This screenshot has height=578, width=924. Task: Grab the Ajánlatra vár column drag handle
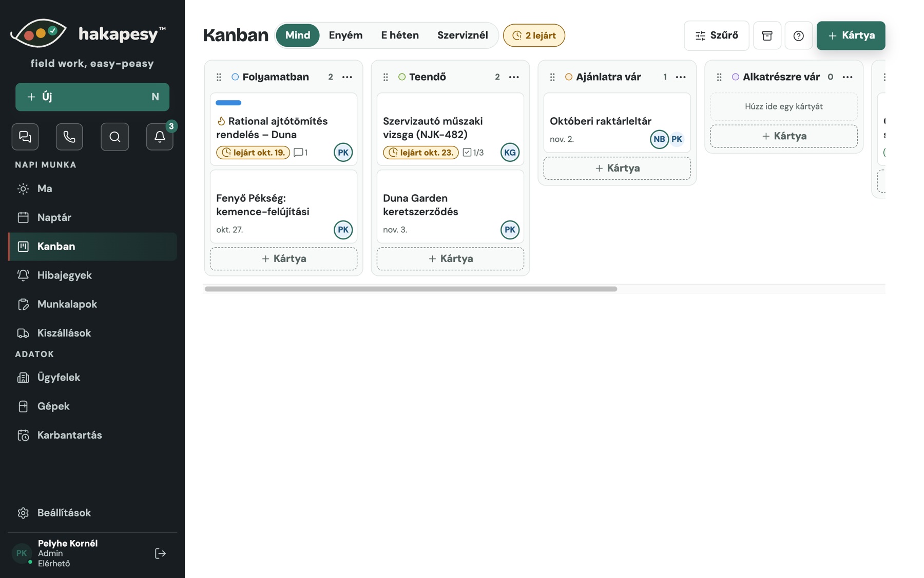point(552,77)
